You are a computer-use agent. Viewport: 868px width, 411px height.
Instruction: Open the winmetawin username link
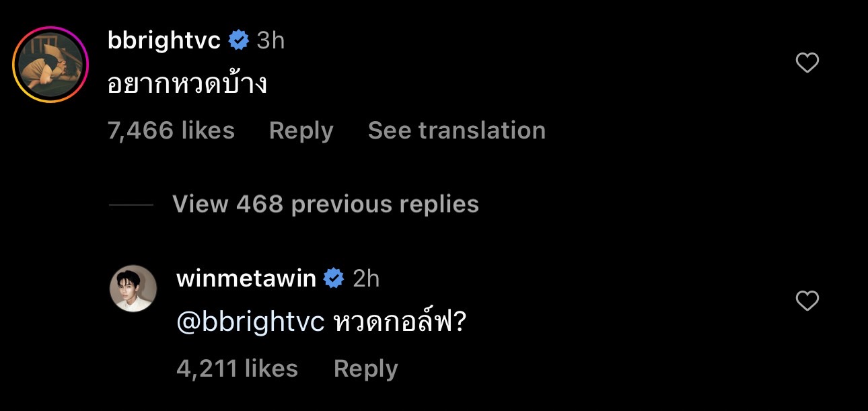(245, 278)
